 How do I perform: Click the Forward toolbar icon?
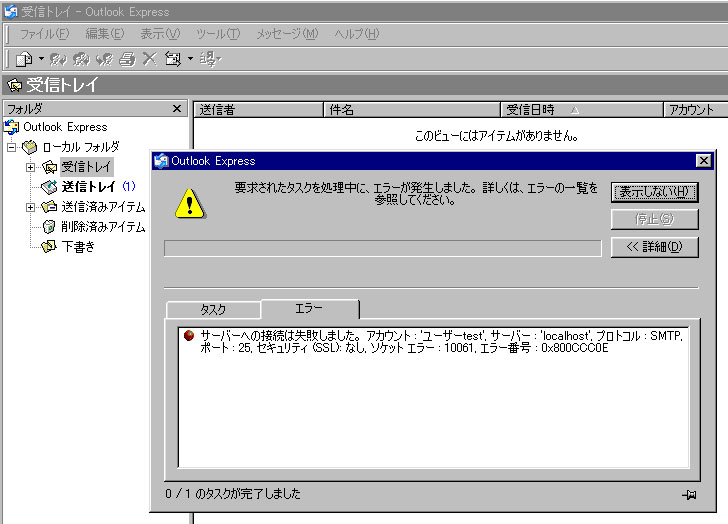pos(104,59)
